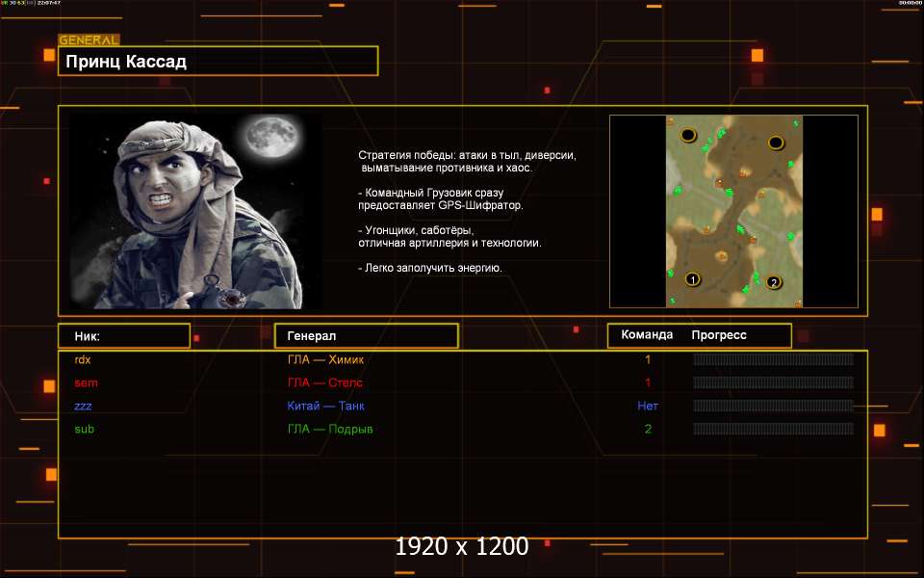Select empty top-right start slot on minimap
Screen dimensions: 924x578
[x=776, y=143]
